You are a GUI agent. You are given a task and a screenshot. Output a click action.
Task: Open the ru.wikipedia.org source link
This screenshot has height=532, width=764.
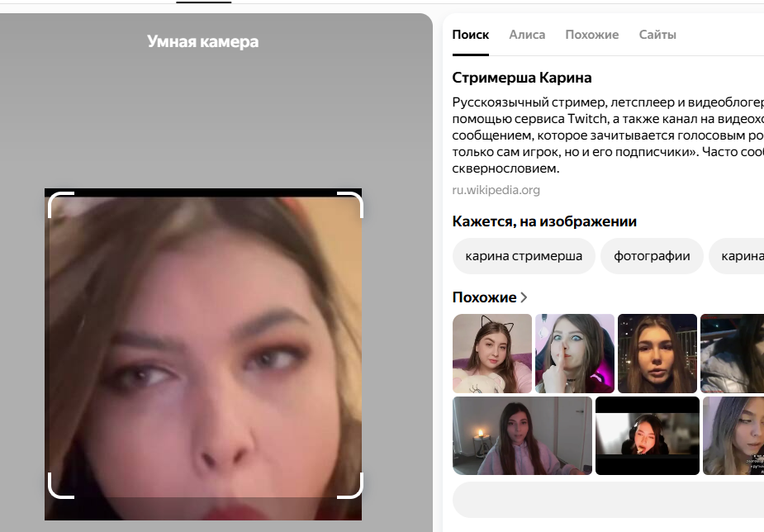click(496, 190)
